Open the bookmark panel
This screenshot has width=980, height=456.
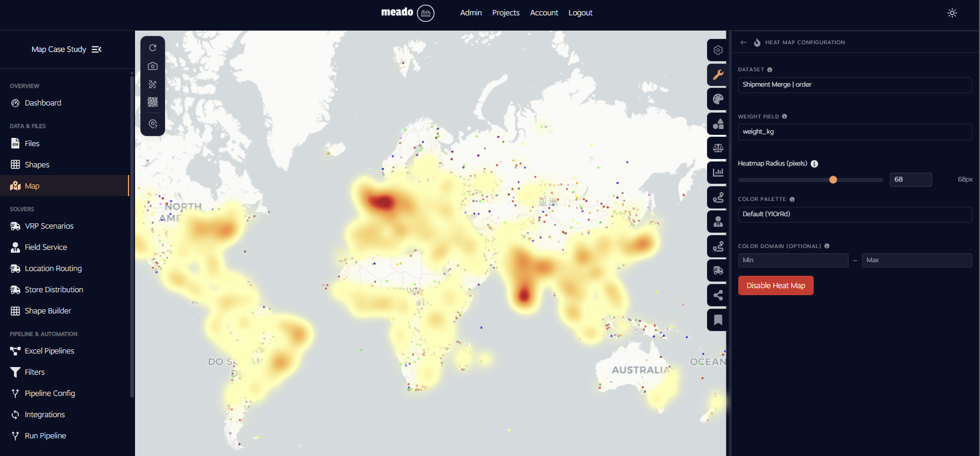(x=718, y=320)
